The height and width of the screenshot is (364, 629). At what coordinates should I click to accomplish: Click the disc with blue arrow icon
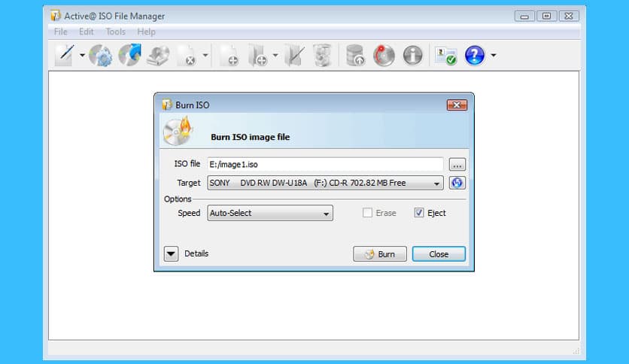tap(130, 55)
